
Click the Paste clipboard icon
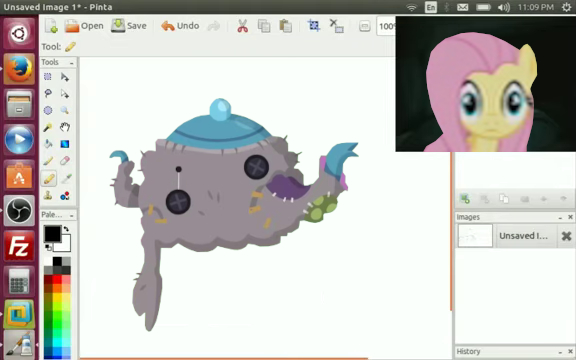tap(285, 26)
